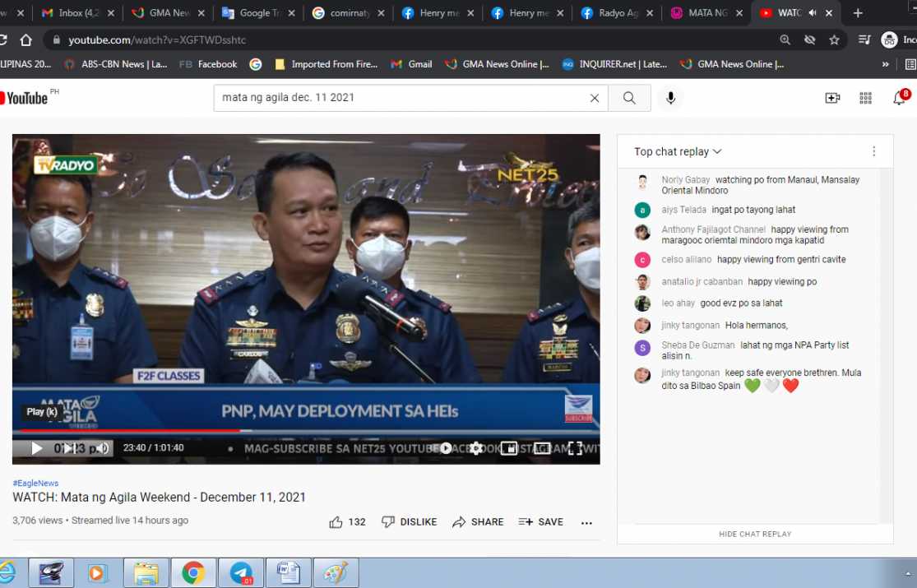This screenshot has width=917, height=588.
Task: Expand the Top chat replay dropdown
Action: pyautogui.click(x=678, y=151)
